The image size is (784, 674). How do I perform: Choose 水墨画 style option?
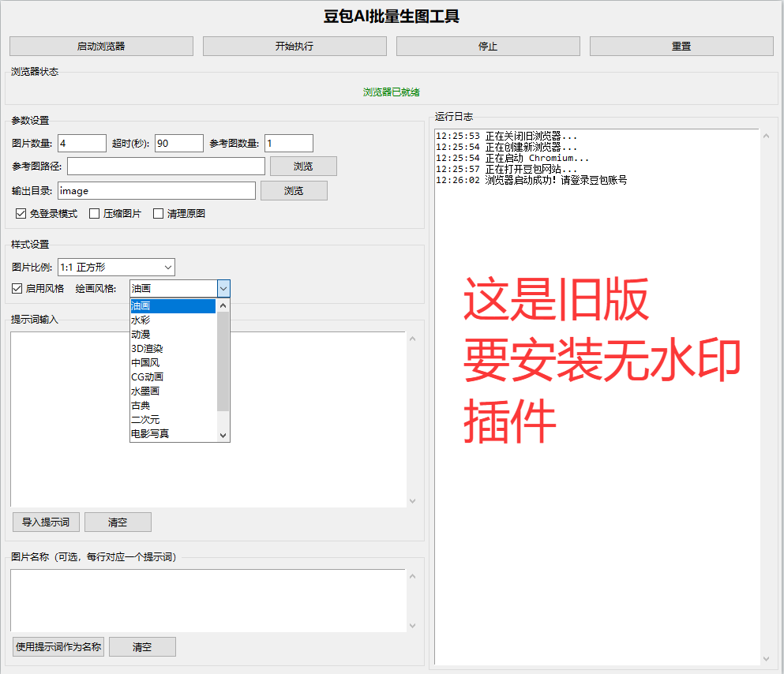tap(173, 391)
